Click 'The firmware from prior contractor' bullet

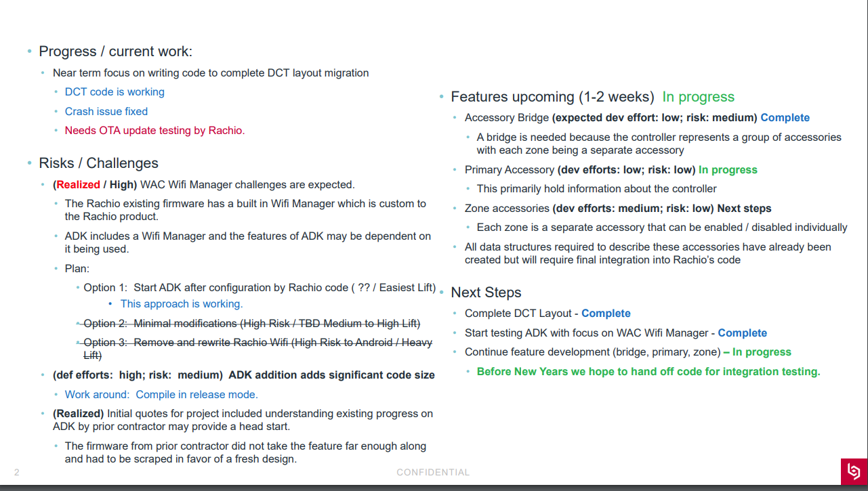coord(245,452)
